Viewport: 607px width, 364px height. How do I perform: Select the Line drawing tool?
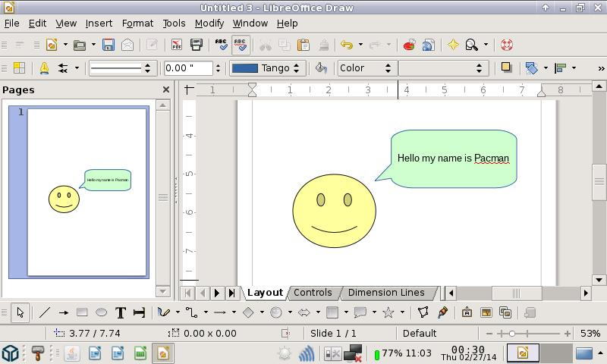pos(45,312)
